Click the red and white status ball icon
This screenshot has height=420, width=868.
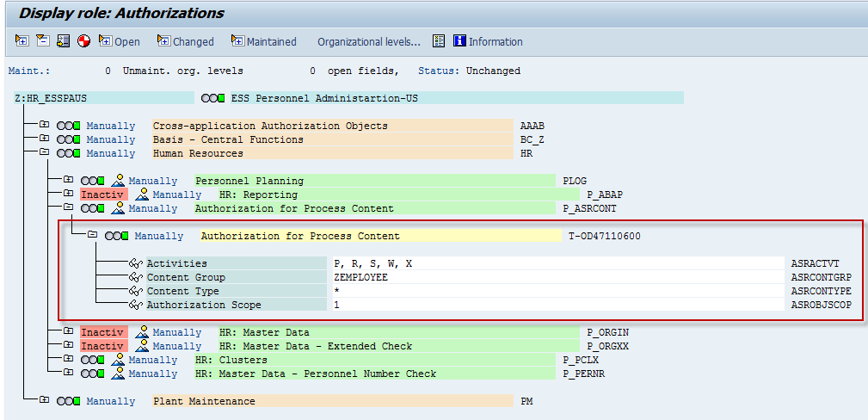click(x=83, y=41)
